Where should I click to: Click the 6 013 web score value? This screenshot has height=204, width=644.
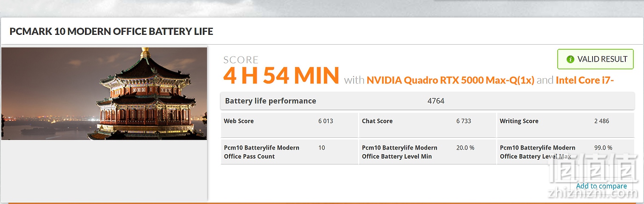coord(326,121)
